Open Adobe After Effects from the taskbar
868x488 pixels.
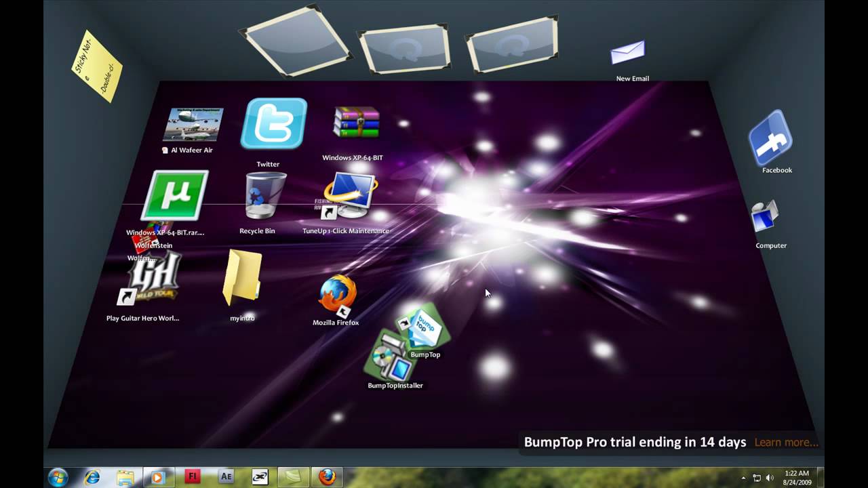tap(226, 477)
